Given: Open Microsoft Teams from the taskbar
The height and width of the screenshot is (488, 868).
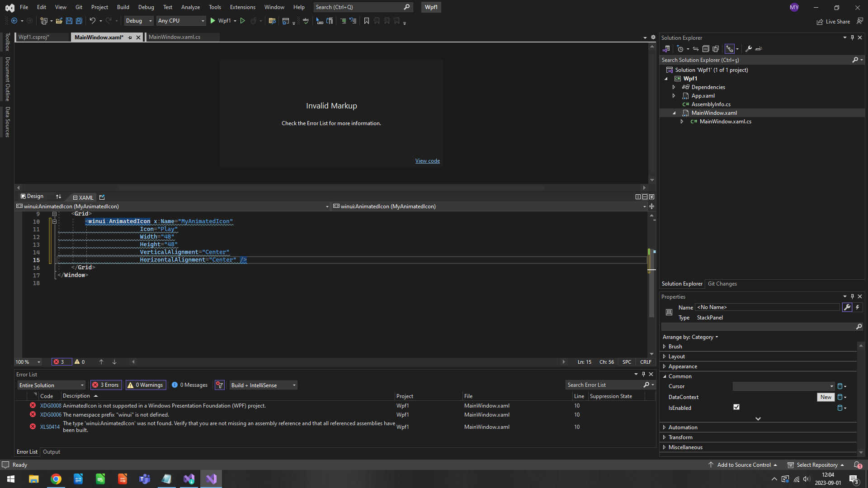Looking at the screenshot, I should (145, 479).
